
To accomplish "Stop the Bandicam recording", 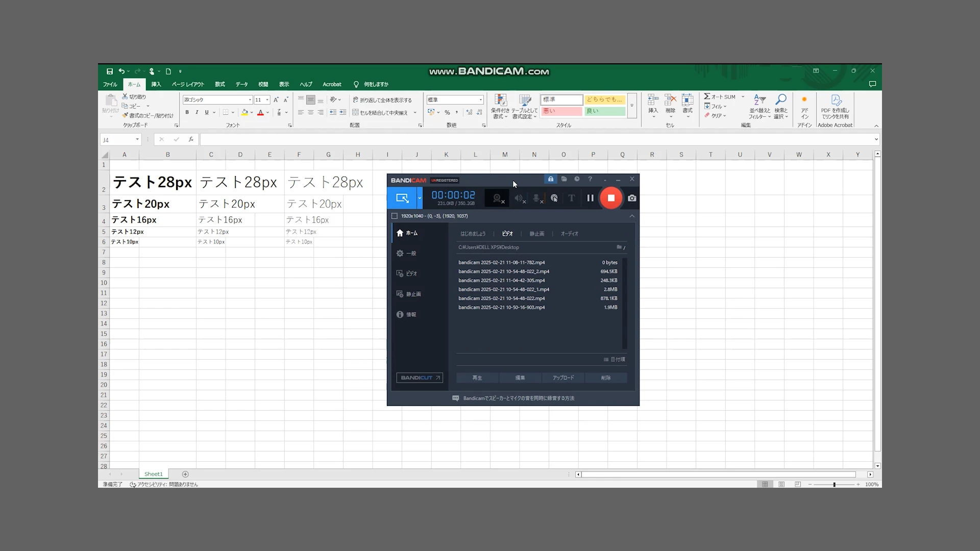I will coord(611,198).
